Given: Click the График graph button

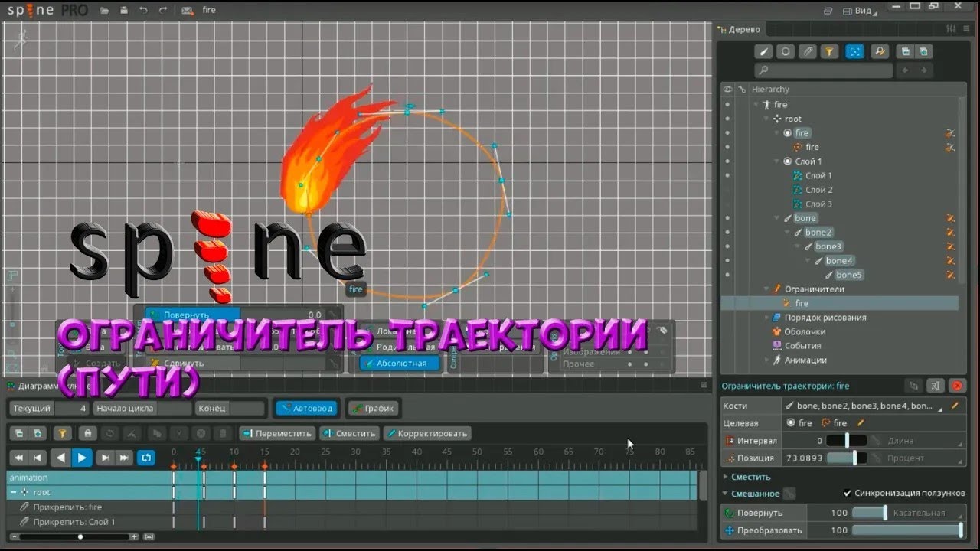Looking at the screenshot, I should pos(373,409).
